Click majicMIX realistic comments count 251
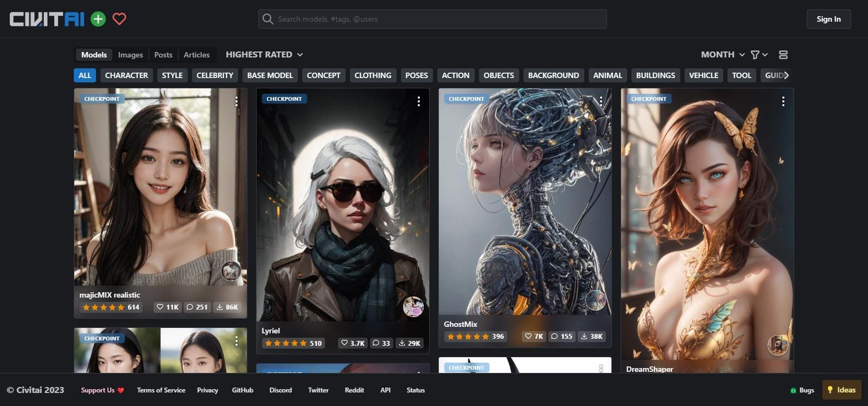 [197, 307]
